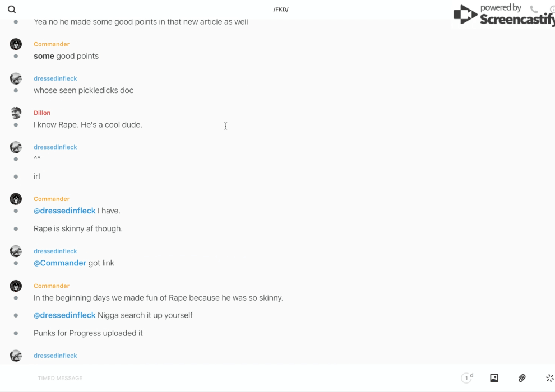Click dressedinfleck's avatar beside the pickledicks doc message
Viewport: 555px width, 392px height.
coord(16,78)
